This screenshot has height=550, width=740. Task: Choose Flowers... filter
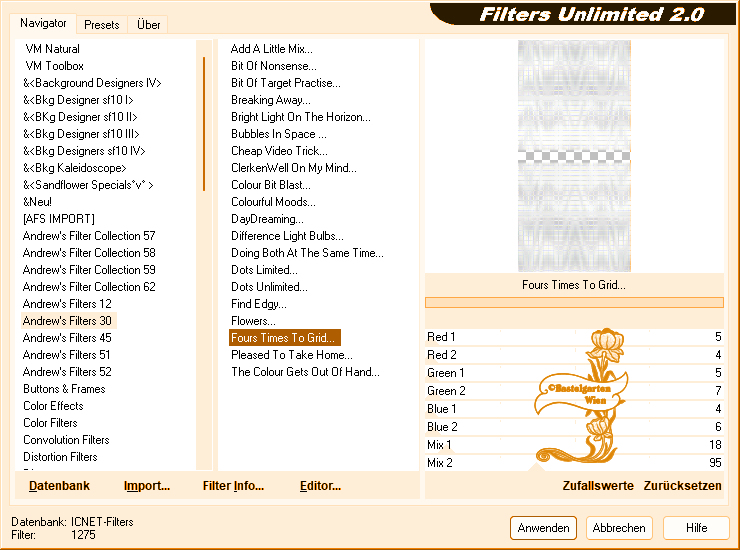(253, 321)
